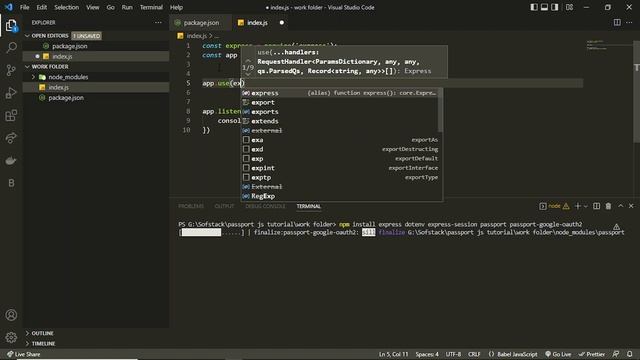Split the editor right
Image resolution: width=640 pixels, height=360 pixels.
(x=617, y=22)
